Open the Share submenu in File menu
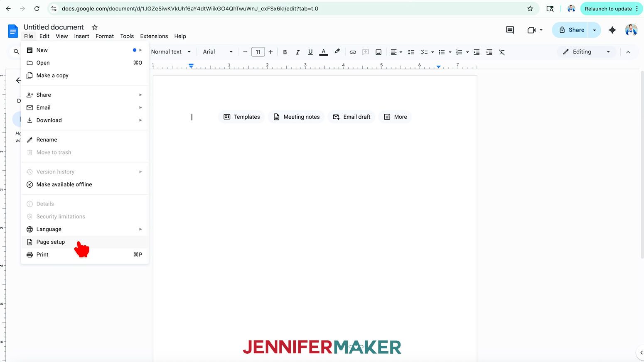Image resolution: width=644 pixels, height=362 pixels. 85,95
